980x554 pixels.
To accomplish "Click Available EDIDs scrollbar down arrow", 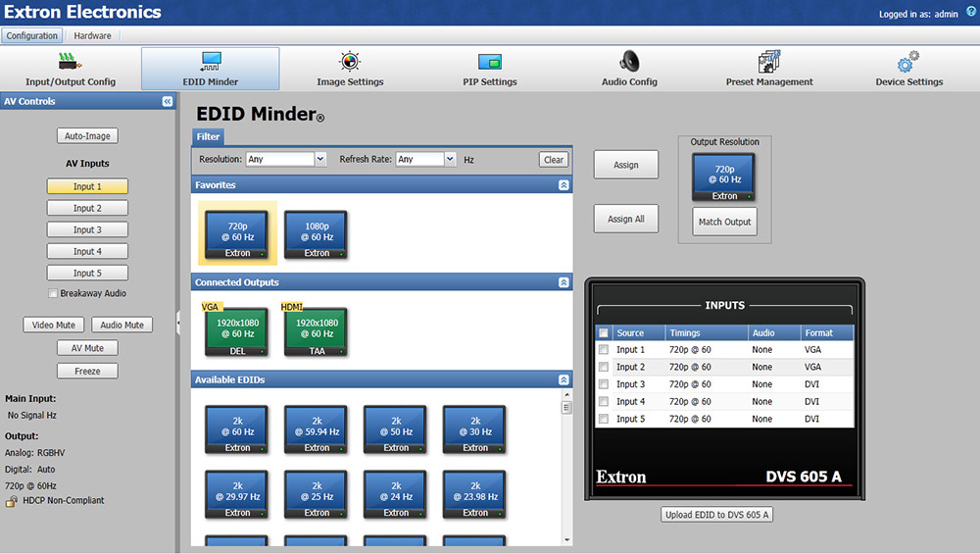I will [566, 539].
